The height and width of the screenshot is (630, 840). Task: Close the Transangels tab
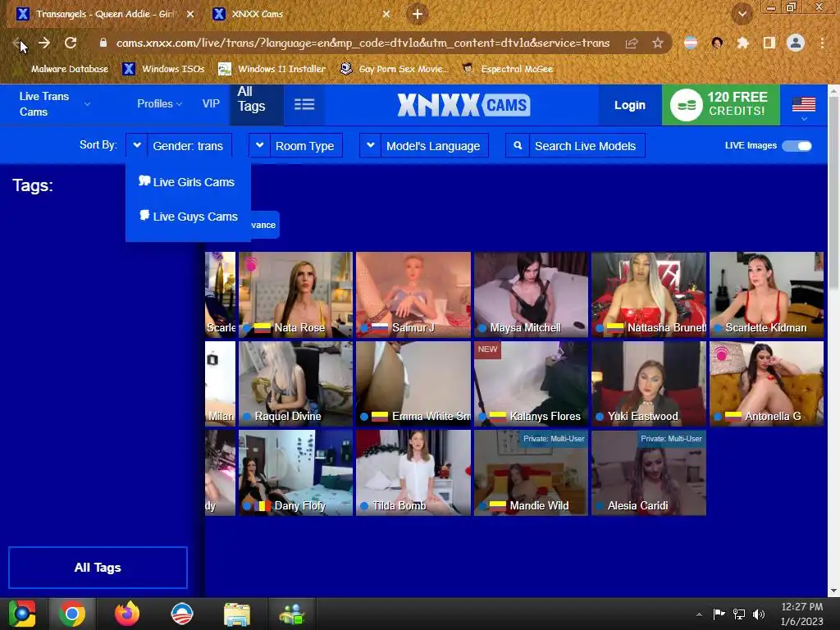(x=190, y=14)
